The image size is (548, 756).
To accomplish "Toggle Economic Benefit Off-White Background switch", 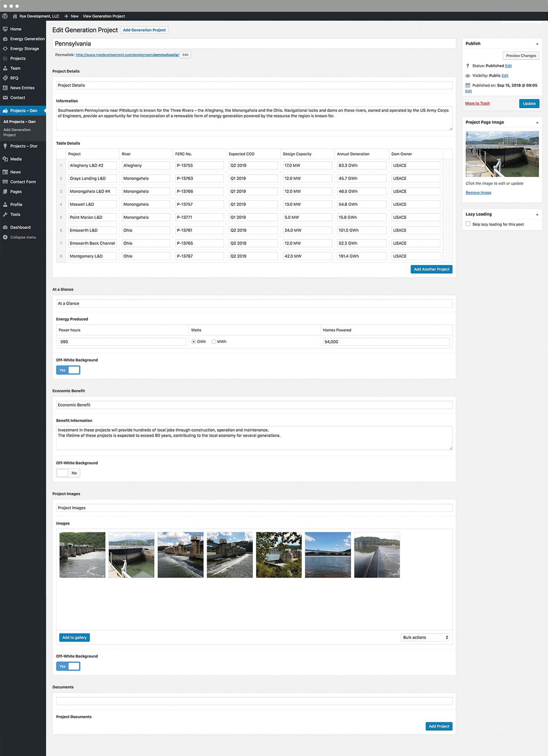I will 68,473.
